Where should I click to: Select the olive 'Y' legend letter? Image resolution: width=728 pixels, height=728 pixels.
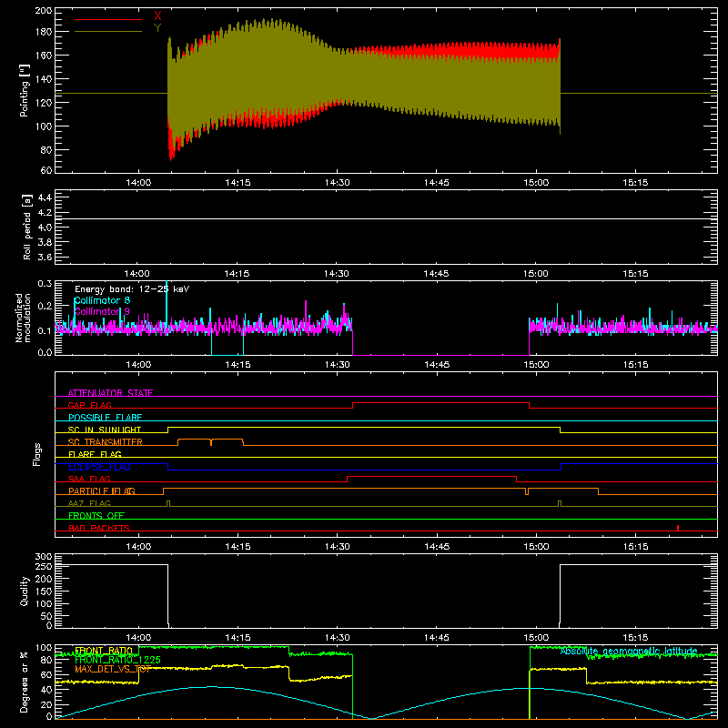pos(157,28)
